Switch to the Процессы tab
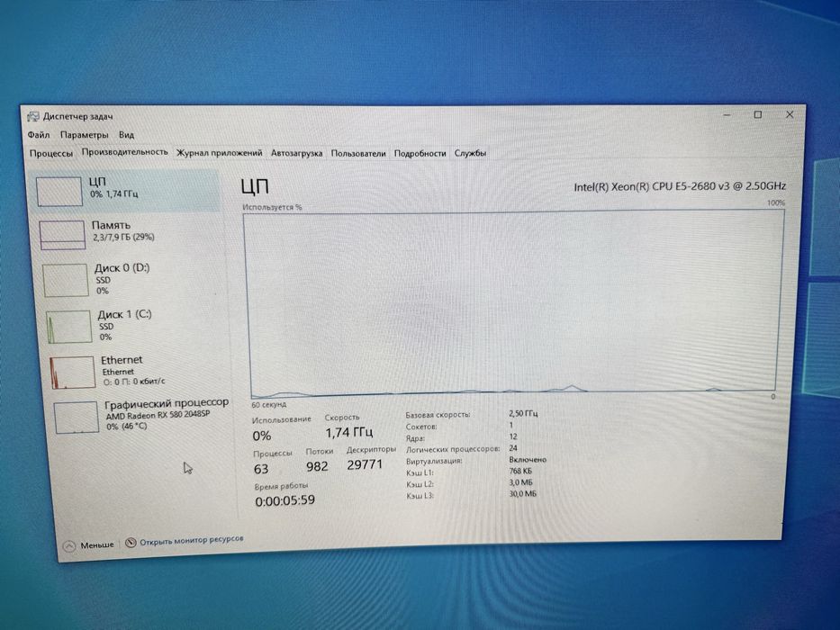Screen dimensions: 840x630 (x=51, y=153)
